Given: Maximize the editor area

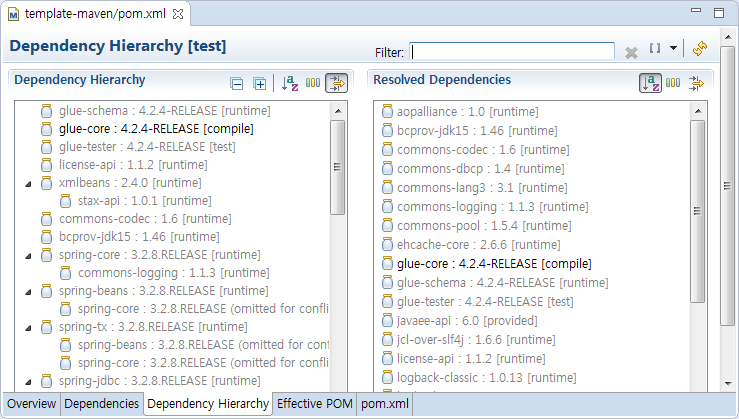Looking at the screenshot, I should pyautogui.click(x=719, y=13).
